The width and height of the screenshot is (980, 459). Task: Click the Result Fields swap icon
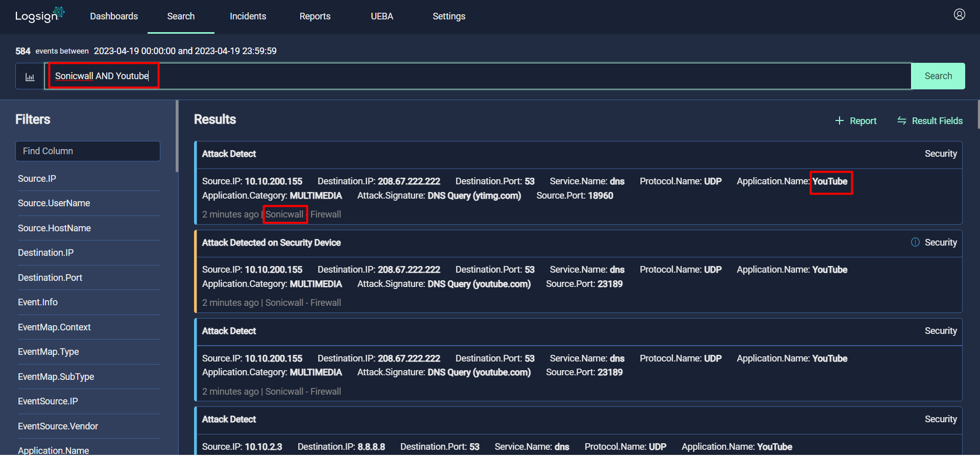[x=901, y=120]
